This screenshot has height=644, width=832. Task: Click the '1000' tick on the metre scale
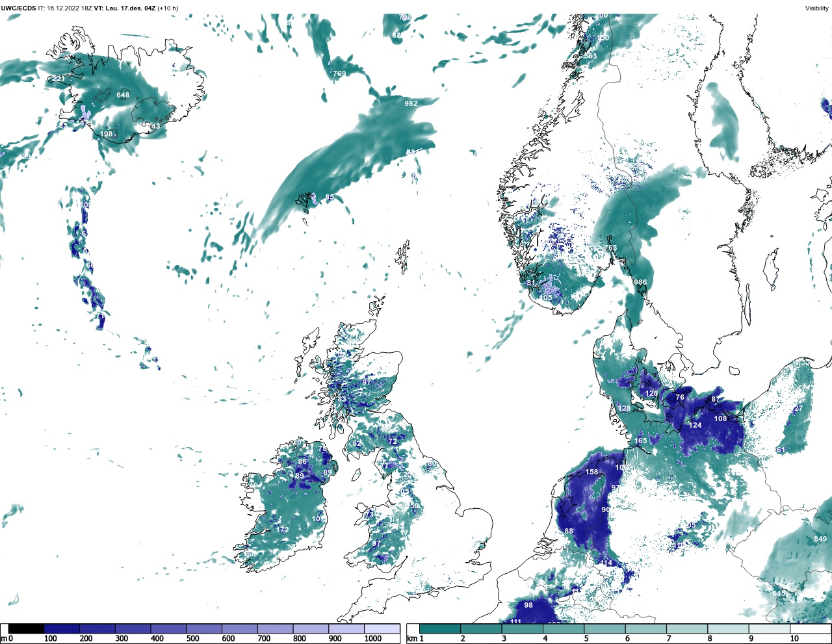[373, 639]
